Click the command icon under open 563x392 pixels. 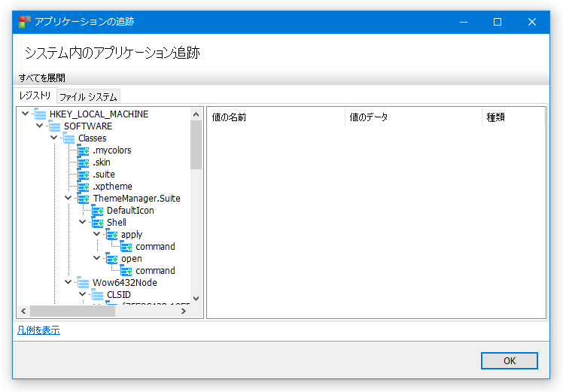click(126, 271)
